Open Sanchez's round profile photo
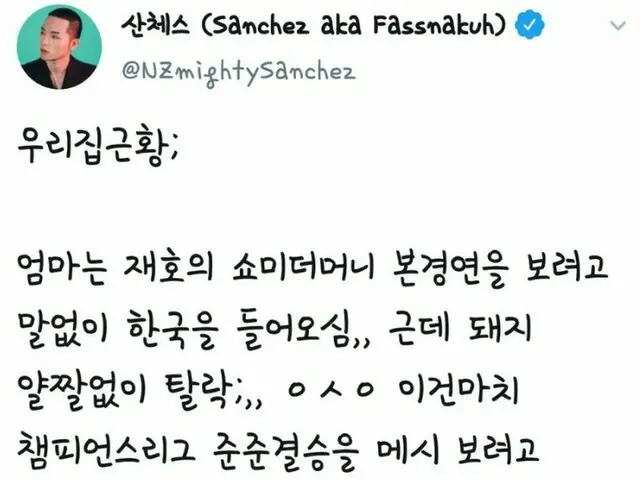This screenshot has width=640, height=480. click(59, 47)
